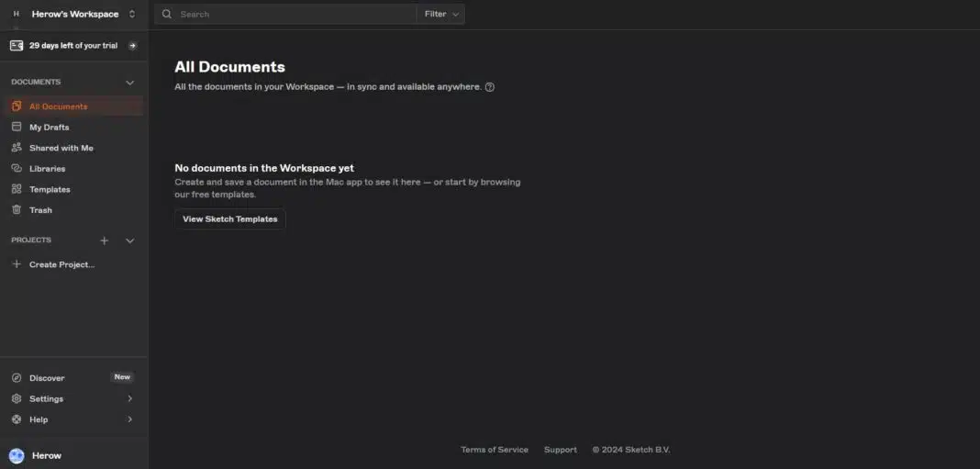
Task: Open the Terms of Service link
Action: [x=495, y=450]
